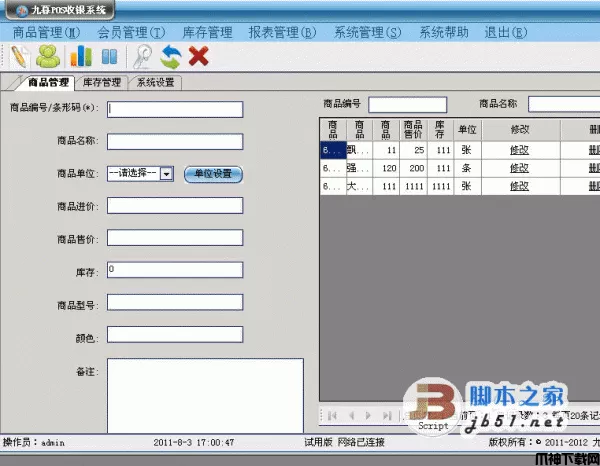Click the 库存 column header

click(x=440, y=130)
